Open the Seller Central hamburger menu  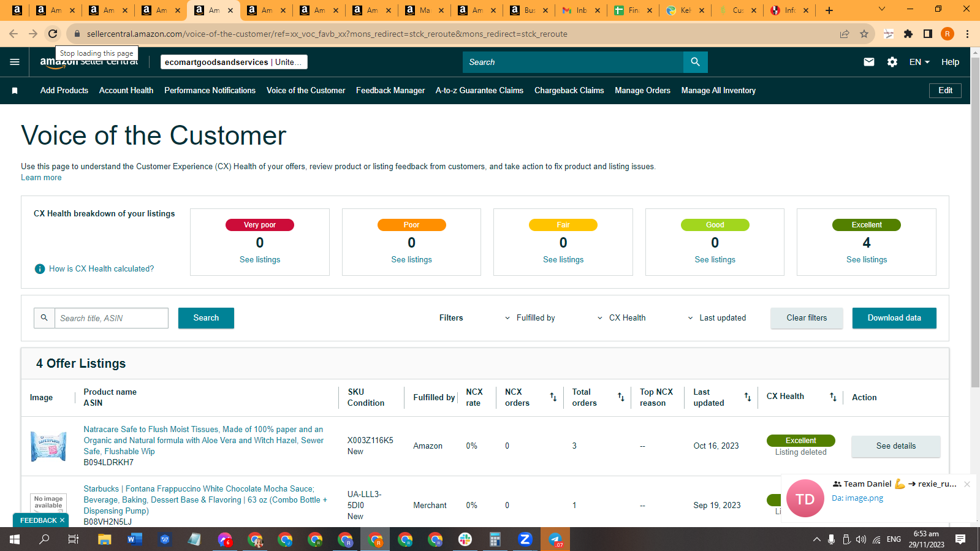point(15,62)
